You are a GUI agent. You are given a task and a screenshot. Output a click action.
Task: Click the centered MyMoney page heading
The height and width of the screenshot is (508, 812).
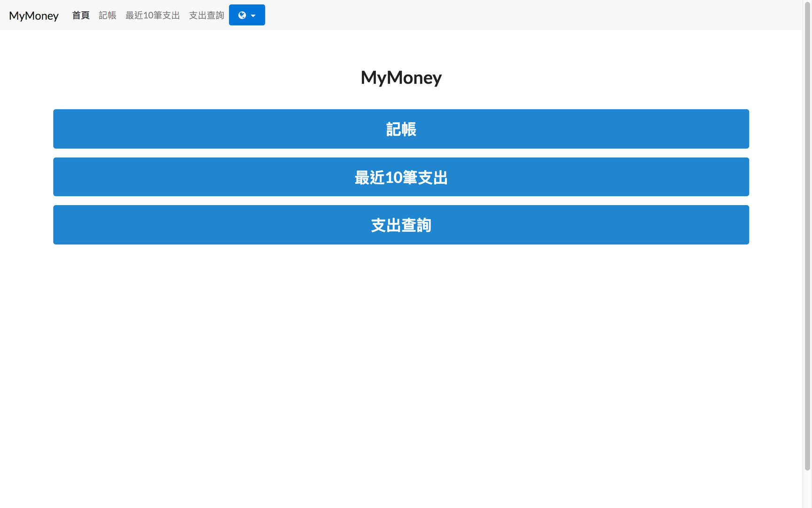tap(401, 78)
